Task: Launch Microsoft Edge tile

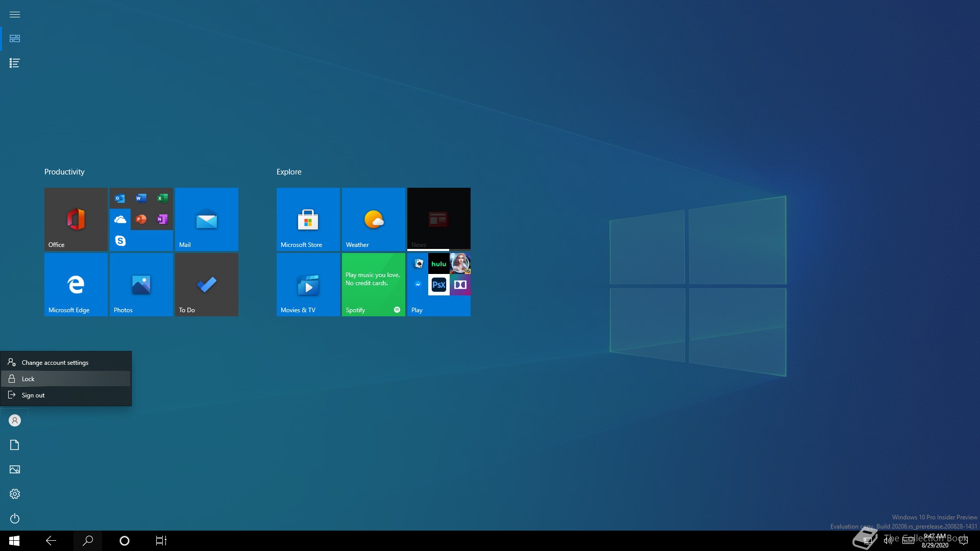Action: click(76, 285)
